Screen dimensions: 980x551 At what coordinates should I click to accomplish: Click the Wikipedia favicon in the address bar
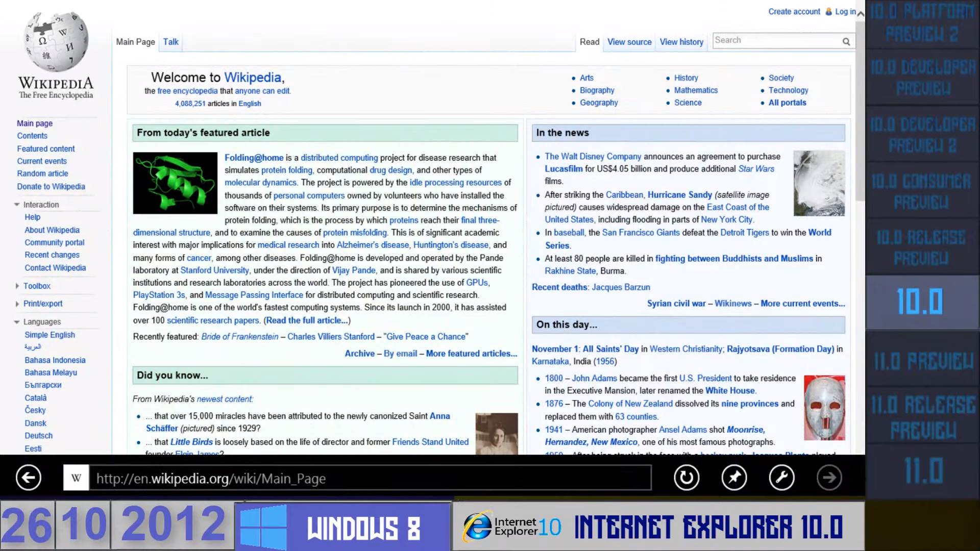pyautogui.click(x=76, y=478)
